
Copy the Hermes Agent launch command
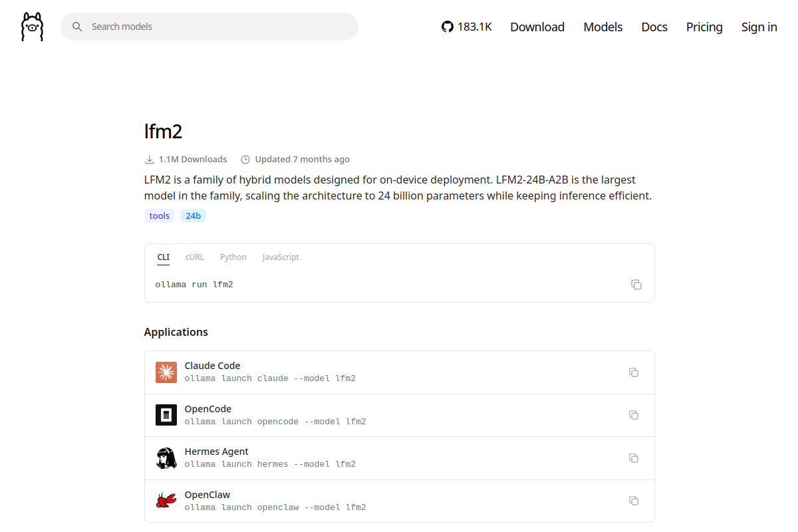point(634,458)
